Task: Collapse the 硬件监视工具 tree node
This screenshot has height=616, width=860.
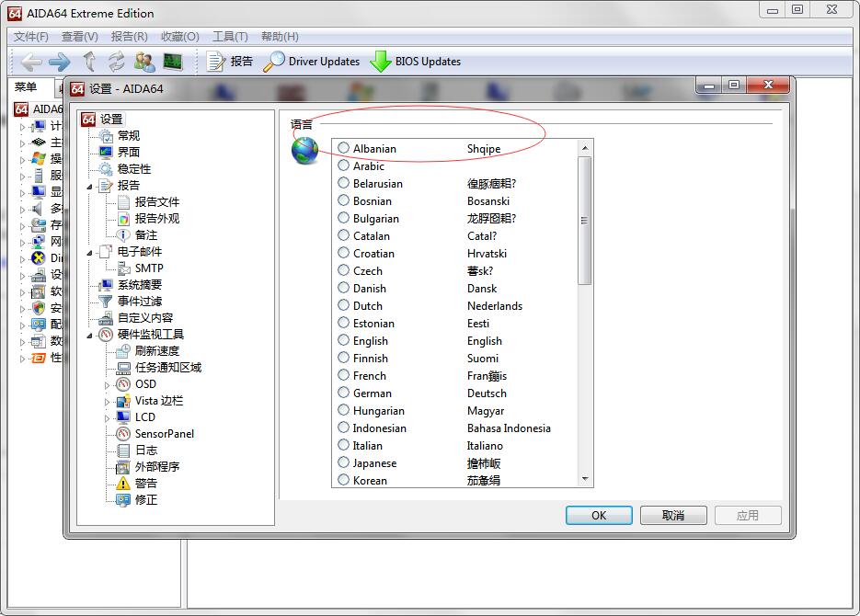Action: coord(90,336)
